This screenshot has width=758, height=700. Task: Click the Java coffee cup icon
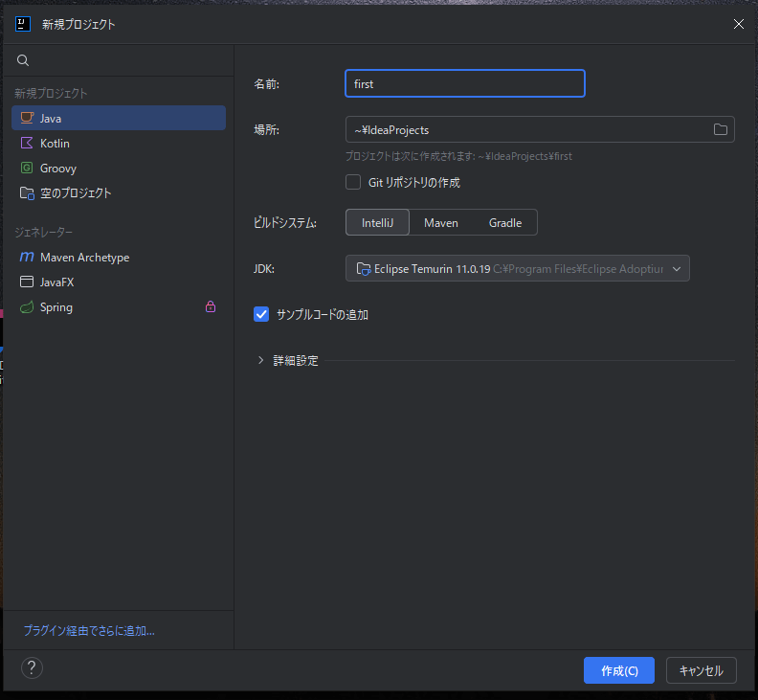click(27, 118)
